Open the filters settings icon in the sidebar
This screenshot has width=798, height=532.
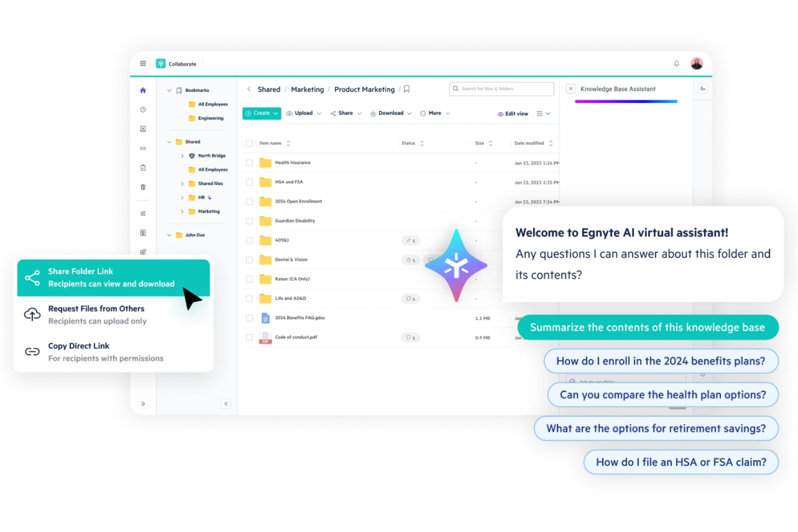click(143, 213)
